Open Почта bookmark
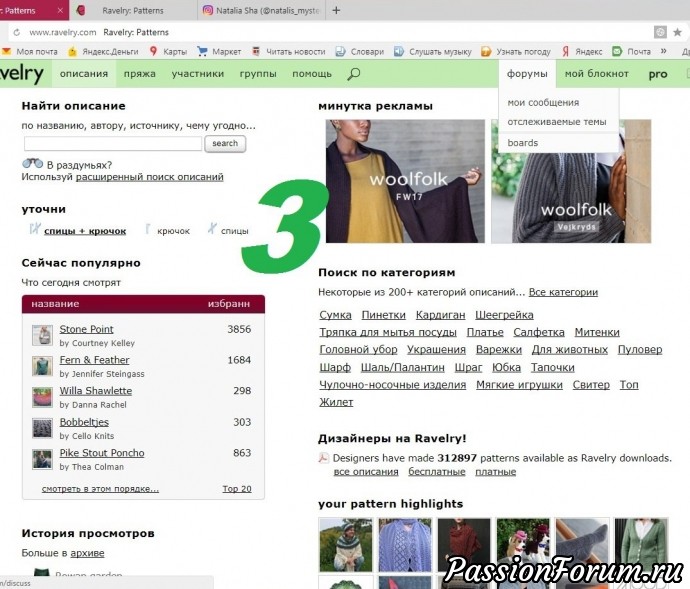The height and width of the screenshot is (589, 690). tap(632, 52)
